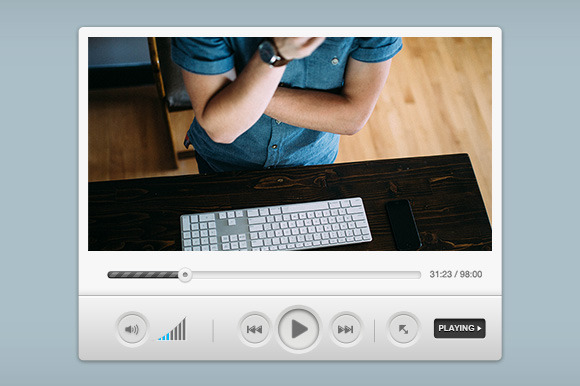
Task: Set volume to the shortest blue bar
Action: pyautogui.click(x=160, y=339)
